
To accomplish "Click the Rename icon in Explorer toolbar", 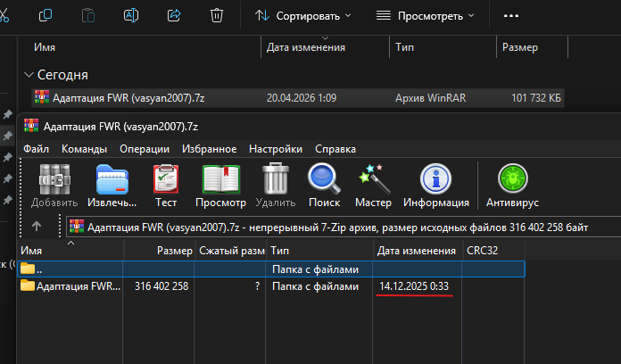I will click(x=130, y=15).
